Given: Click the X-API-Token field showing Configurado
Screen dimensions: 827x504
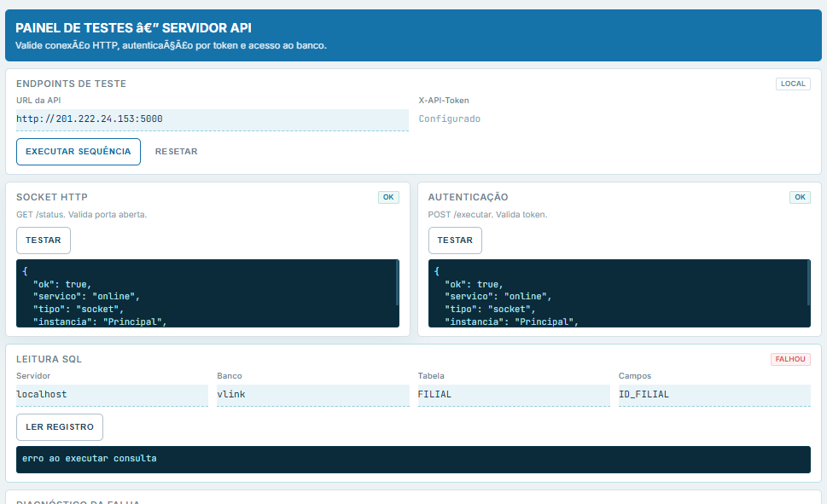Looking at the screenshot, I should 614,119.
